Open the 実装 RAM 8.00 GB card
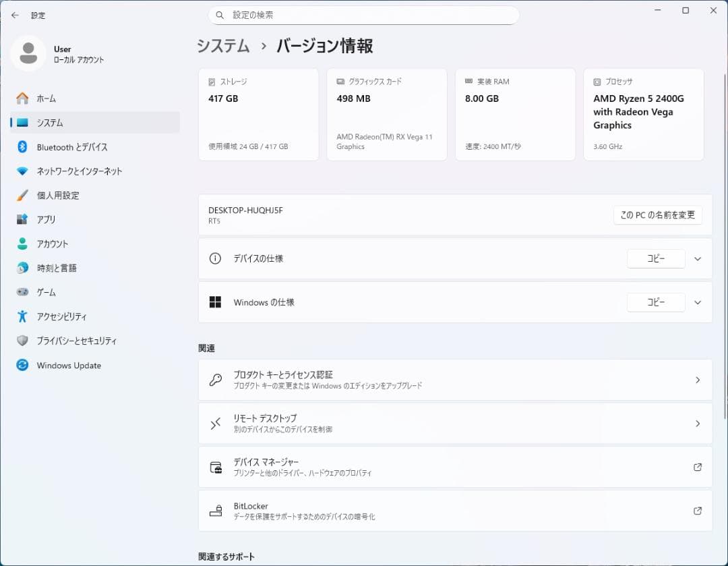The height and width of the screenshot is (566, 728). pos(516,115)
